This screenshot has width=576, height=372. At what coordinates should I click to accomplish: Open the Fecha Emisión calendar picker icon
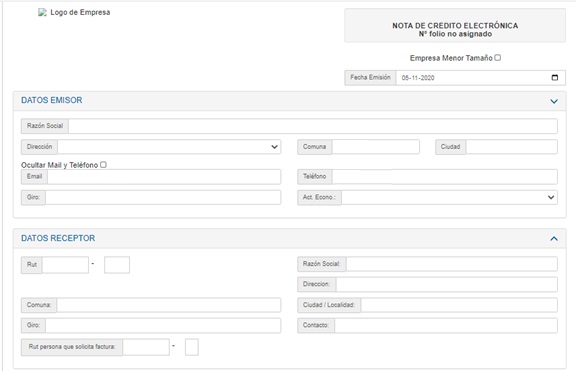[x=555, y=77]
